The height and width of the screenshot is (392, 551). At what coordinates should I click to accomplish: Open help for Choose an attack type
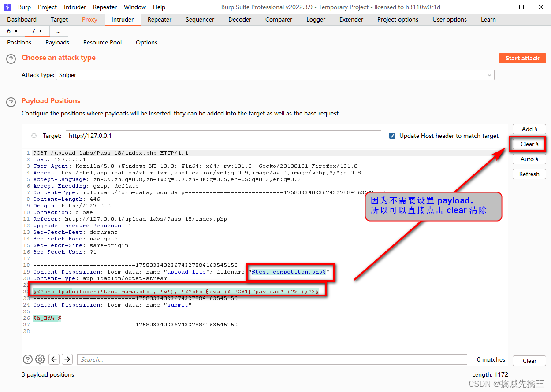(x=11, y=59)
